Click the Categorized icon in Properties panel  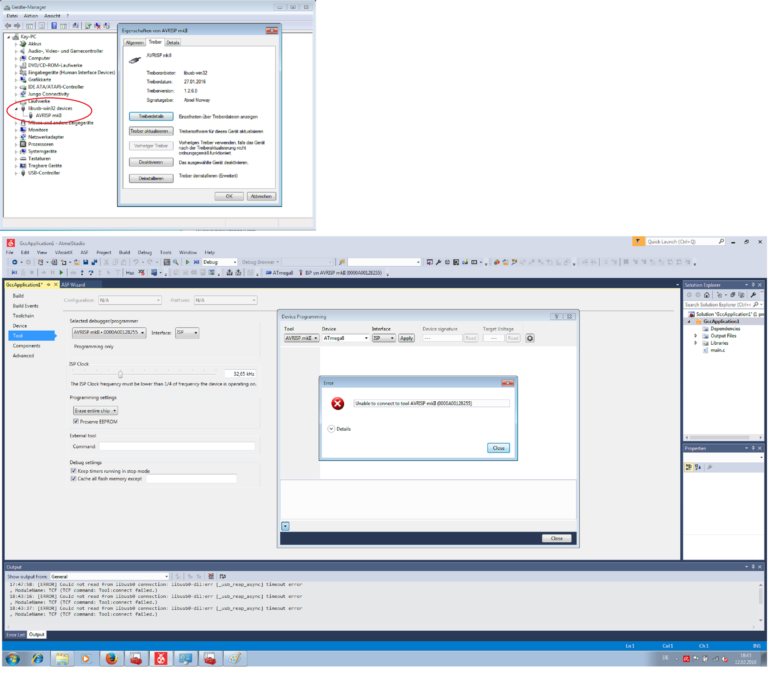689,467
